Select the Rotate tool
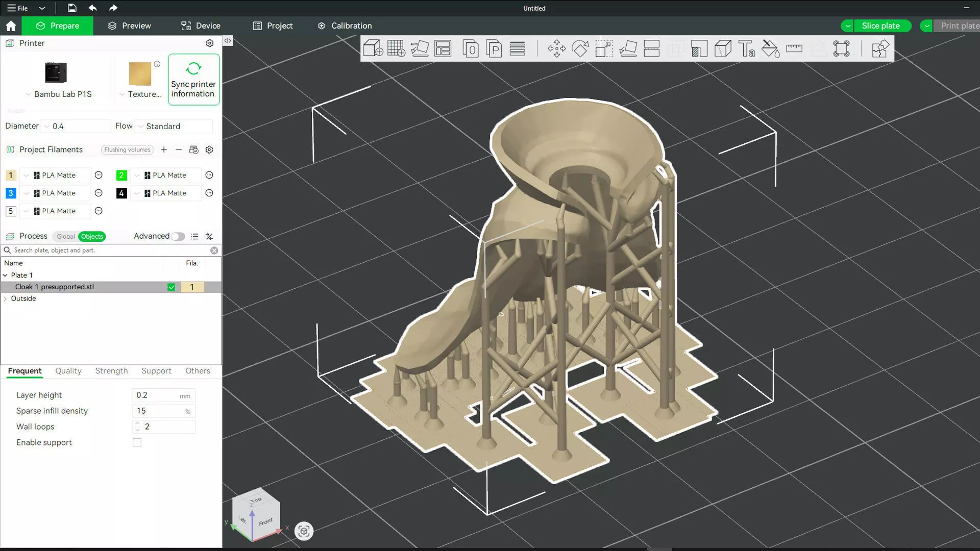The height and width of the screenshot is (551, 980). (580, 49)
